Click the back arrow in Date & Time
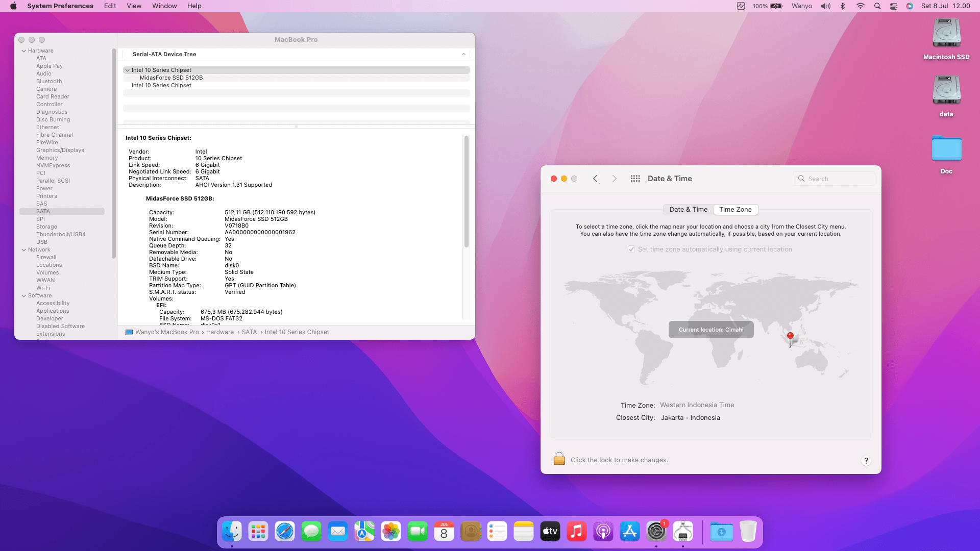The height and width of the screenshot is (551, 980). coord(595,179)
